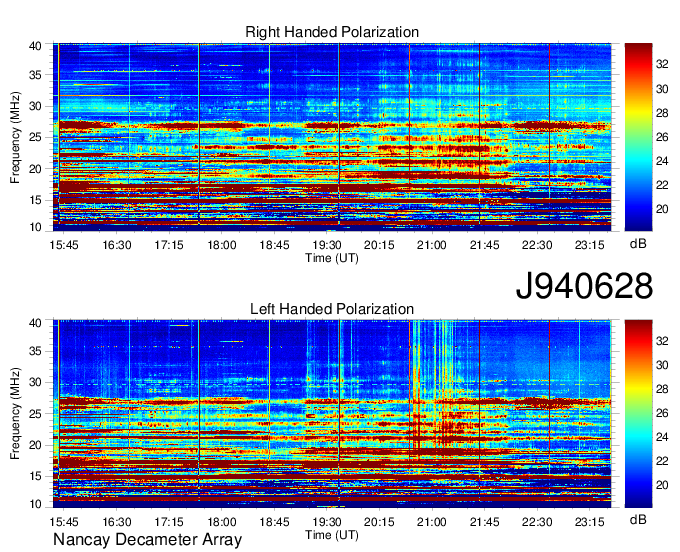Click 22:30 tick on Left Handed time axis
680x552 pixels.
pos(537,522)
